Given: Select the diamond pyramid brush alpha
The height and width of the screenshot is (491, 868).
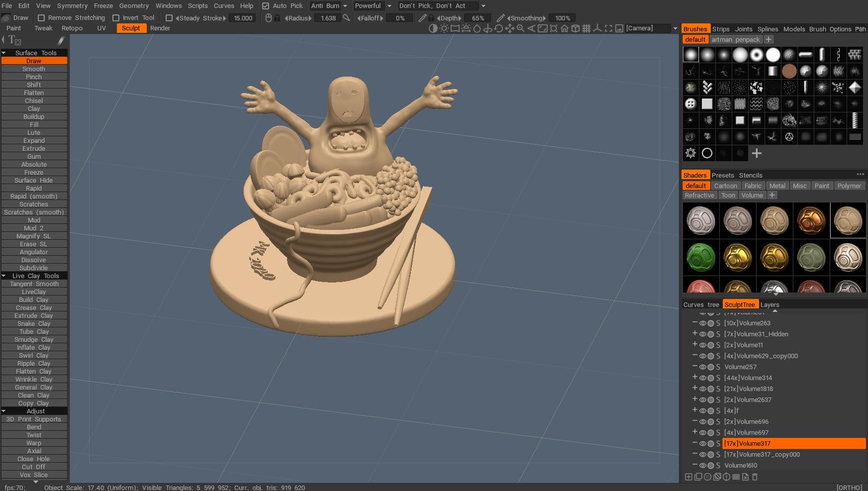Looking at the screenshot, I should click(855, 88).
